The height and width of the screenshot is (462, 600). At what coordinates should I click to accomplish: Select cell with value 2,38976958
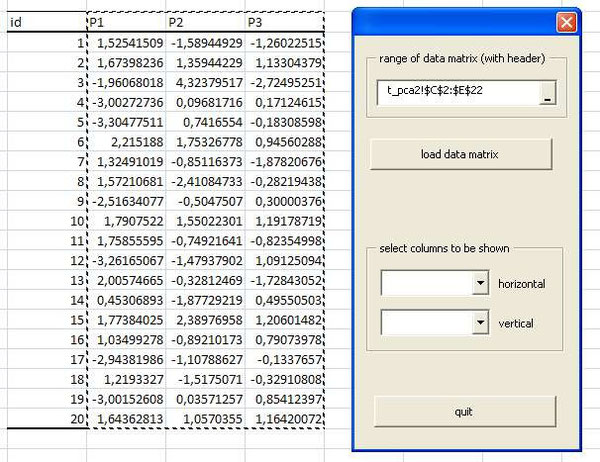pyautogui.click(x=205, y=320)
